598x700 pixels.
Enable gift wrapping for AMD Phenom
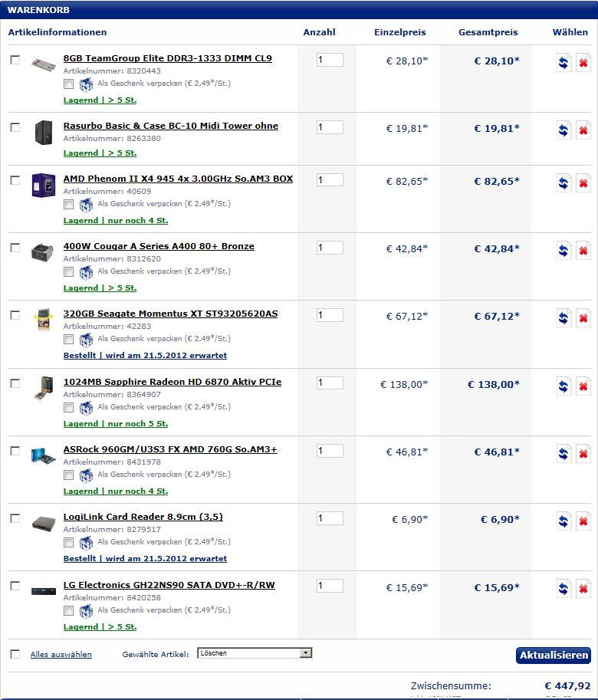click(69, 204)
